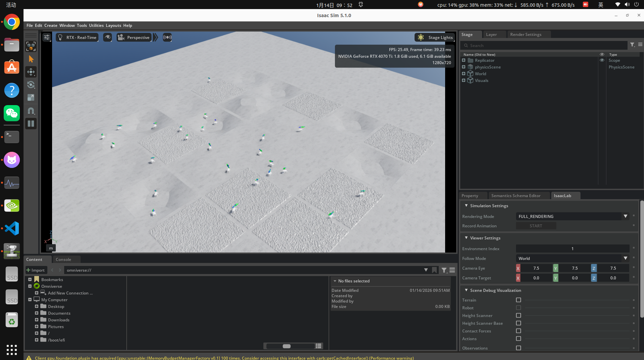Enable the Terrain debug checkbox
Image resolution: width=644 pixels, height=360 pixels.
(x=518, y=300)
